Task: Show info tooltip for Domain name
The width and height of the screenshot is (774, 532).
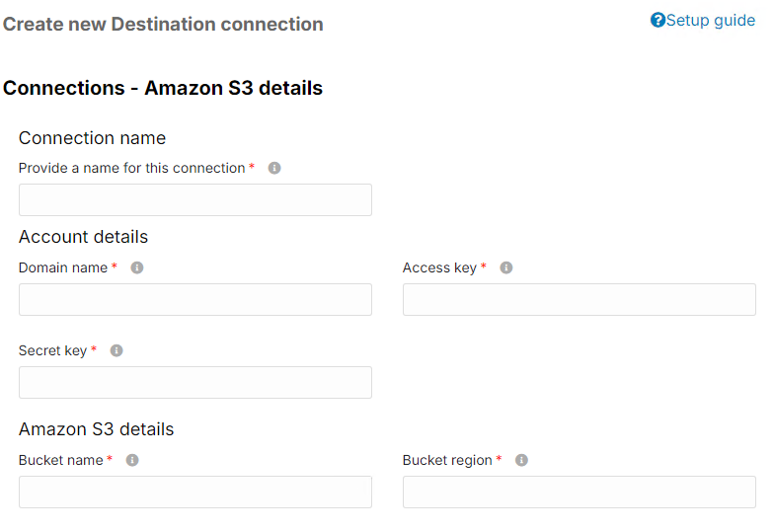Action: point(136,267)
